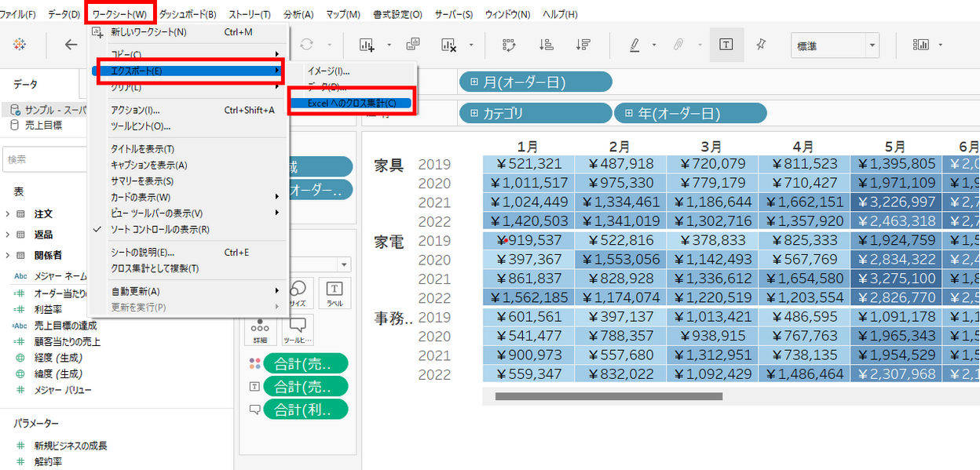Click the sort ascending toolbar icon

547,45
